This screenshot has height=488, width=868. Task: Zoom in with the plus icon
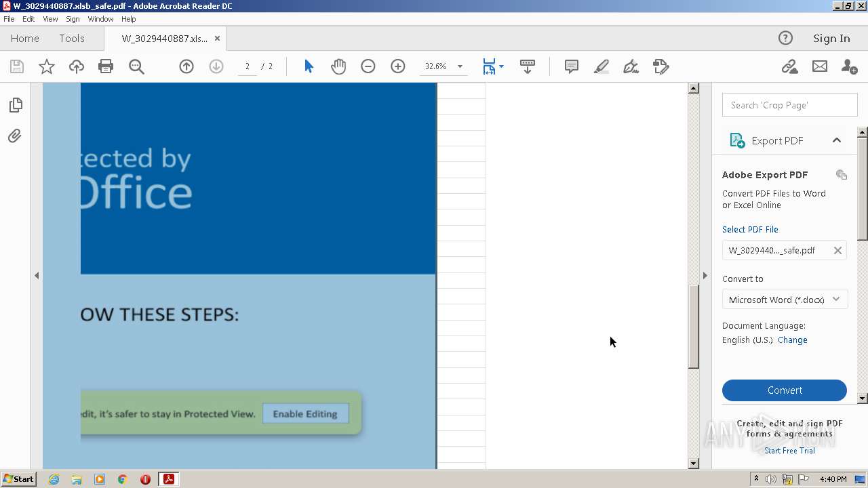pos(398,66)
